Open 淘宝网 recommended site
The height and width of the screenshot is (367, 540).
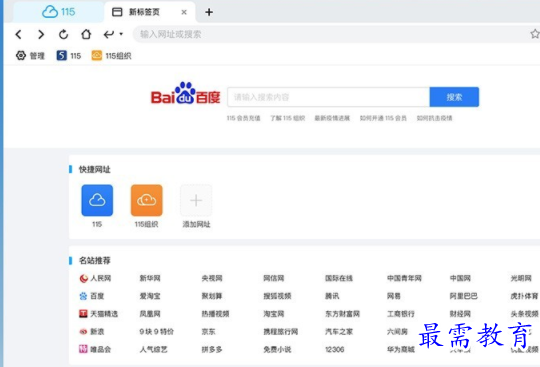(x=274, y=314)
